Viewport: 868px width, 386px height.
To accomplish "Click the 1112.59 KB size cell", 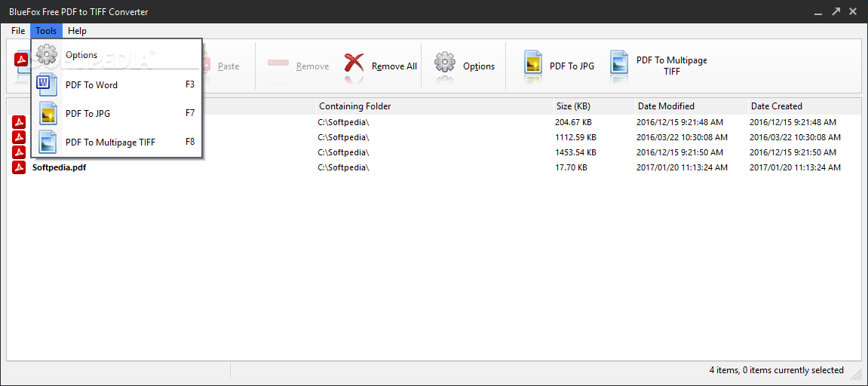I will point(575,136).
